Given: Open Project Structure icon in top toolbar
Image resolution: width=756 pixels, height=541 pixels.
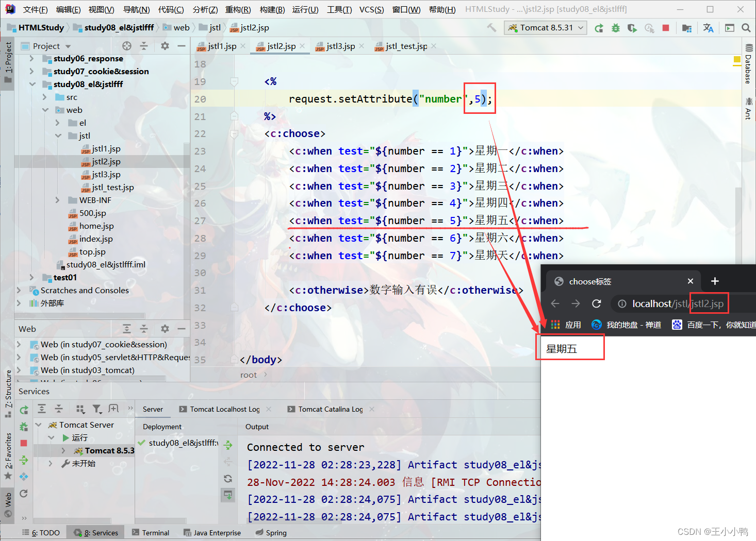Looking at the screenshot, I should 686,28.
